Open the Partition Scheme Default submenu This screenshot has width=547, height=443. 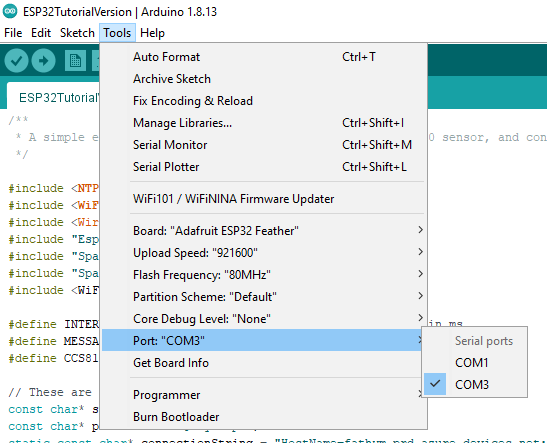[x=263, y=296]
